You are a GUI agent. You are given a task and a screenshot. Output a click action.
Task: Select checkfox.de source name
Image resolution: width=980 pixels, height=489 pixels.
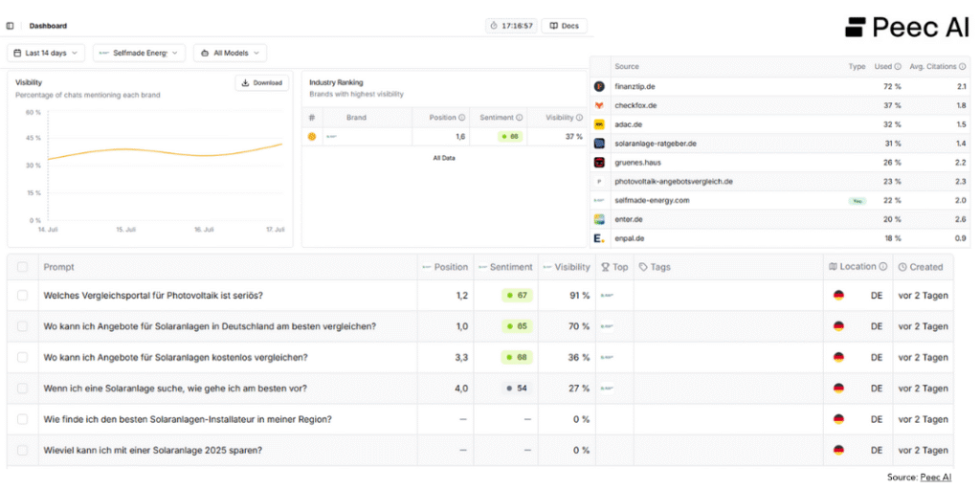pyautogui.click(x=635, y=105)
